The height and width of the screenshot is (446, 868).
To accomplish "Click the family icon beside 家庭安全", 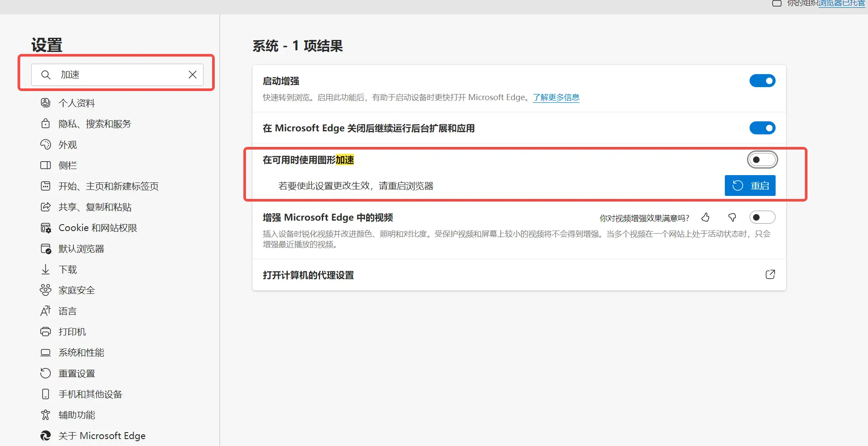I will (x=46, y=290).
